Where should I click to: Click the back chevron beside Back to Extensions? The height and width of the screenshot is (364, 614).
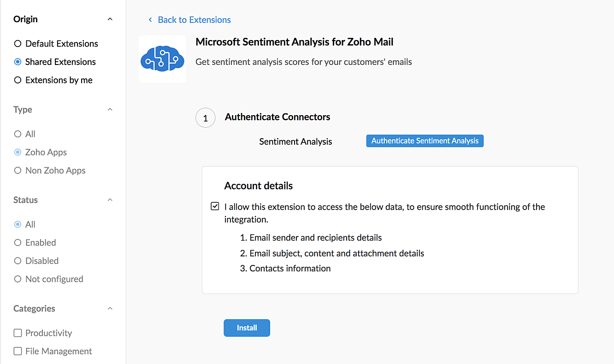150,20
